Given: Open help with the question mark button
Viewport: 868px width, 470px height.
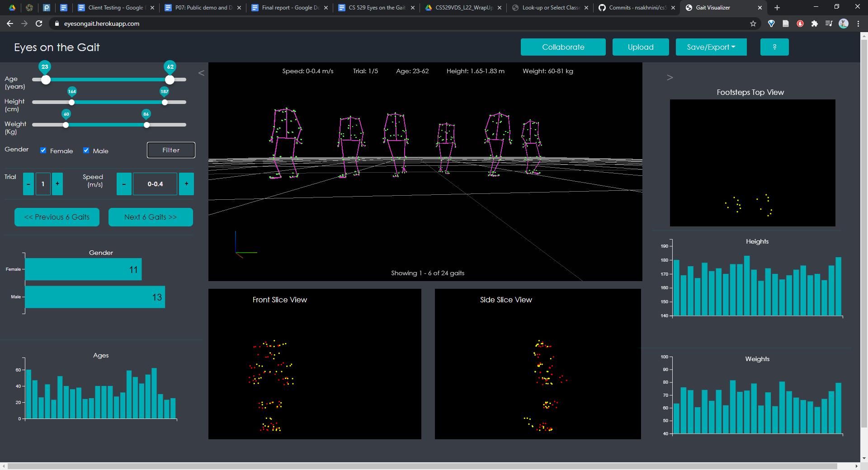Looking at the screenshot, I should coord(774,47).
